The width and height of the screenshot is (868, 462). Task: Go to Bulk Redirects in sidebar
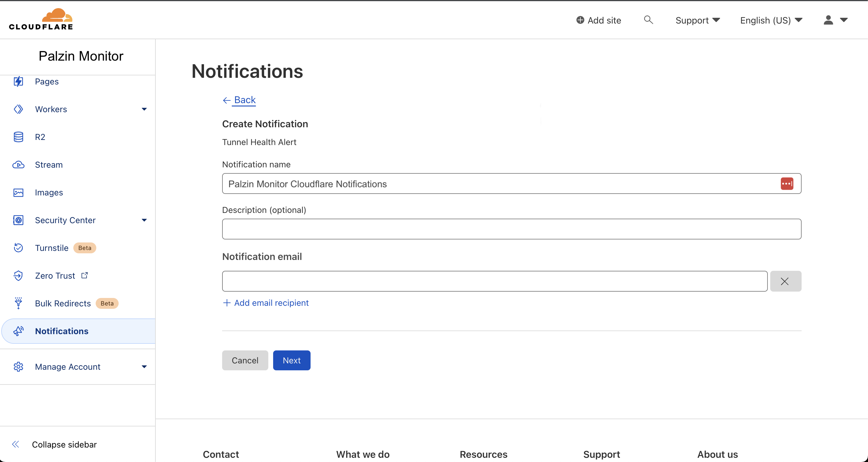(63, 303)
